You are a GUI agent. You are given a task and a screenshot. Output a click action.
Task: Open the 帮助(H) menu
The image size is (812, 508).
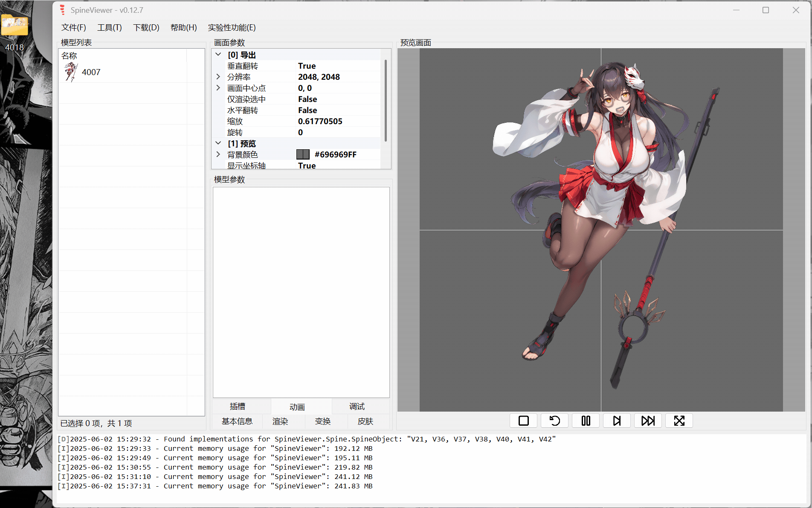click(x=183, y=27)
